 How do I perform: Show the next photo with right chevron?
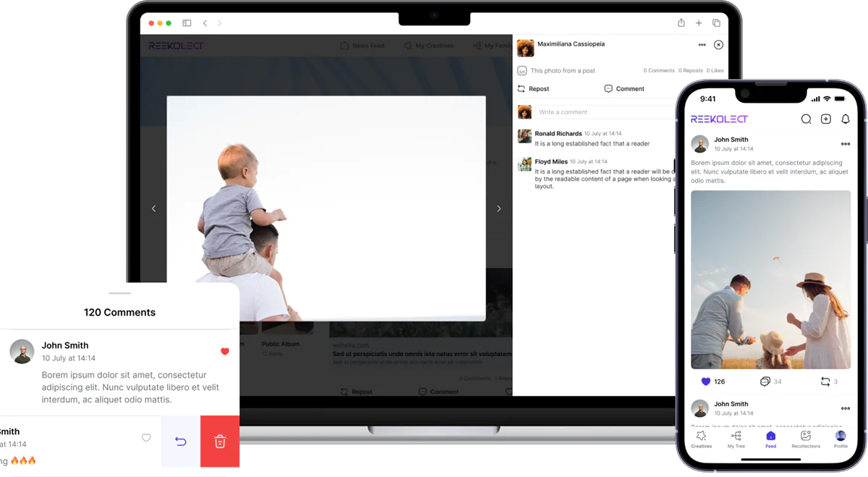(x=498, y=208)
